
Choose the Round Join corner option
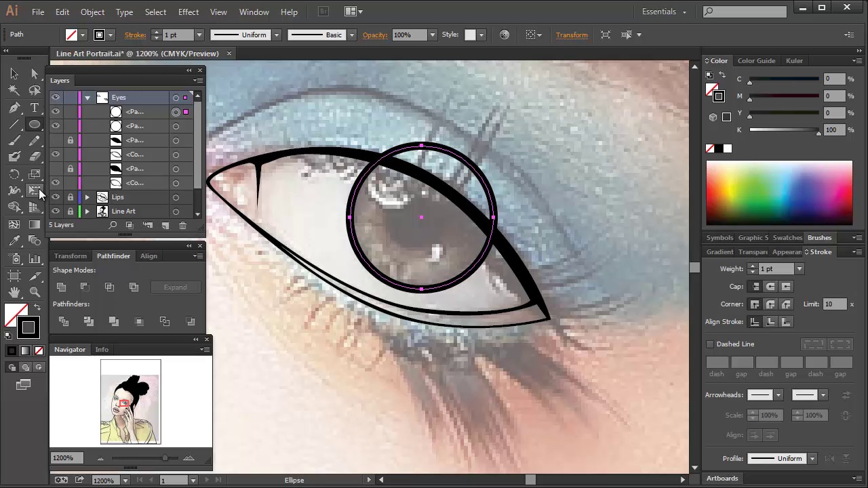770,304
